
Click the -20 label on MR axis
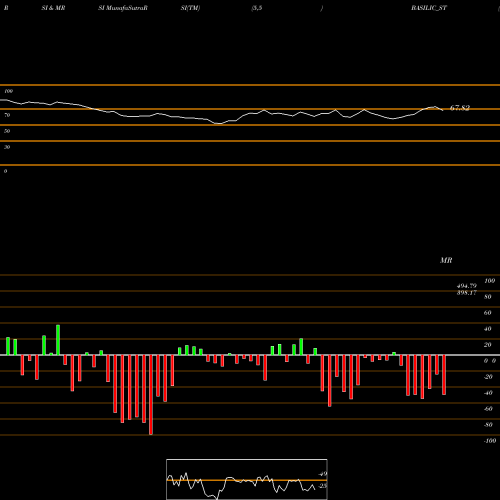(488, 377)
